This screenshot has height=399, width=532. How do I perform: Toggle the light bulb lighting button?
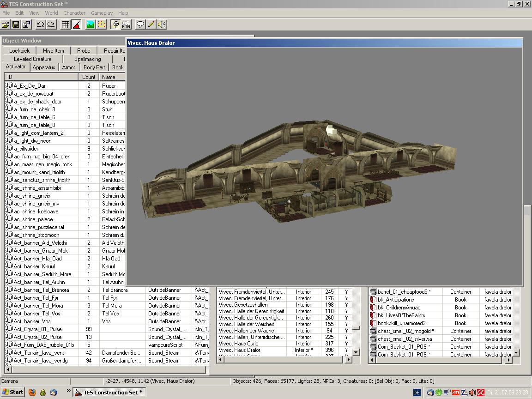click(x=116, y=24)
